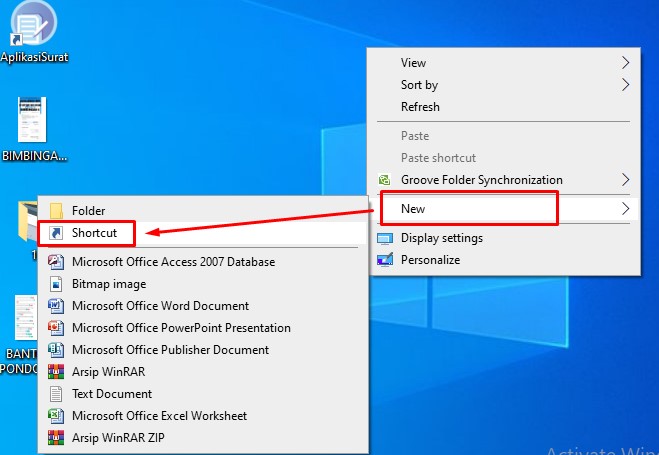Click the Folder icon in the New submenu
The height and width of the screenshot is (455, 659).
(x=56, y=210)
